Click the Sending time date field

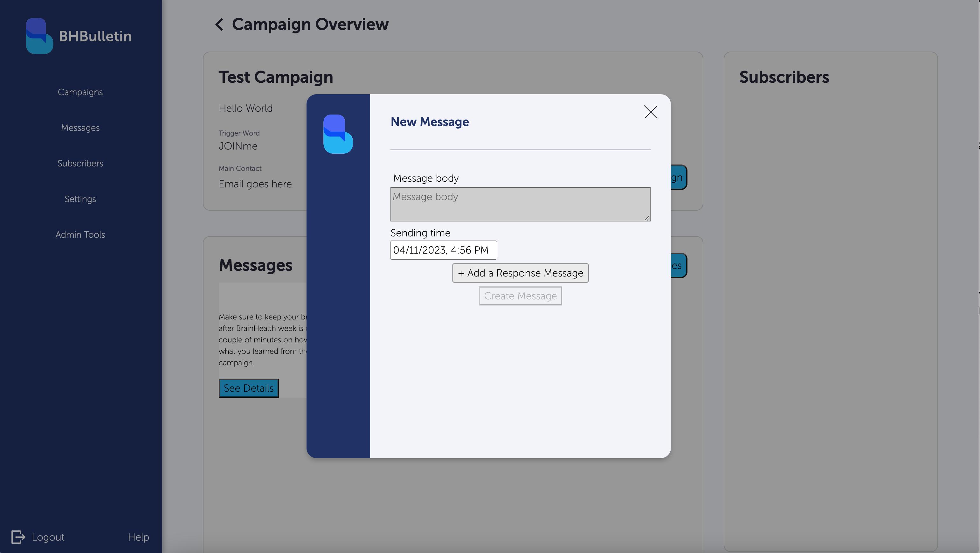click(443, 250)
